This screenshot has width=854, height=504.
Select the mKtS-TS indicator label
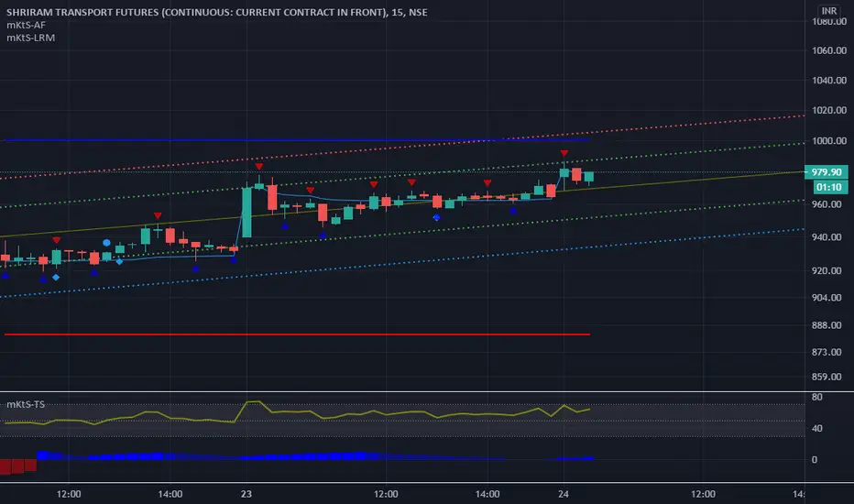click(26, 404)
